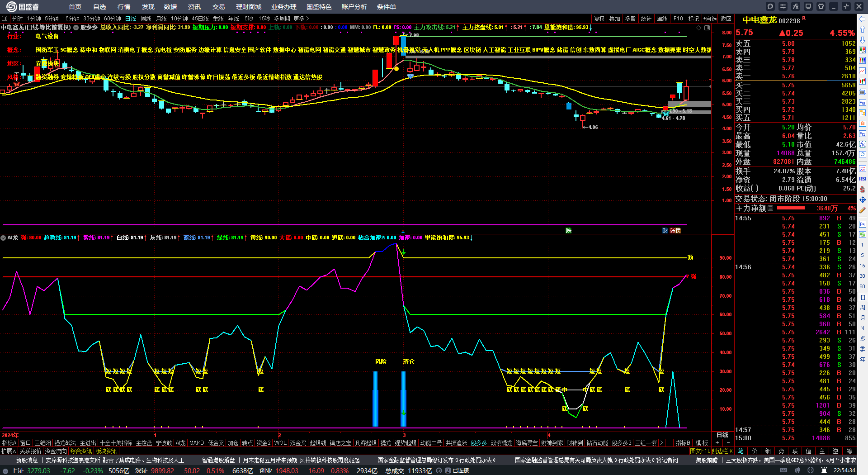
Task: Click the 模板 template button
Action: pos(702,443)
